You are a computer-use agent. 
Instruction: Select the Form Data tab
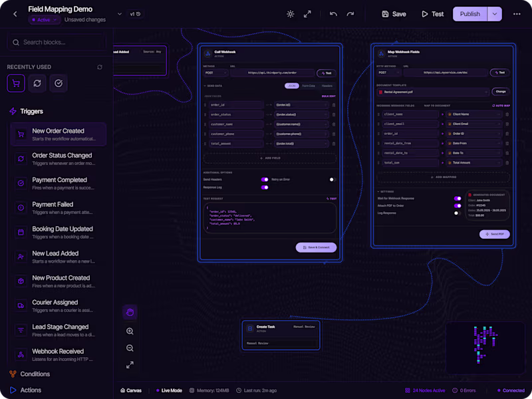[309, 86]
